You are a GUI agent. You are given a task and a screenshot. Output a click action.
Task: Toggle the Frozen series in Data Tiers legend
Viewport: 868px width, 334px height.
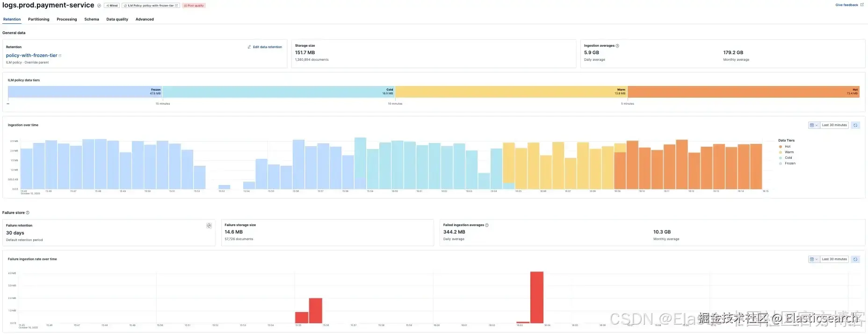pos(787,163)
